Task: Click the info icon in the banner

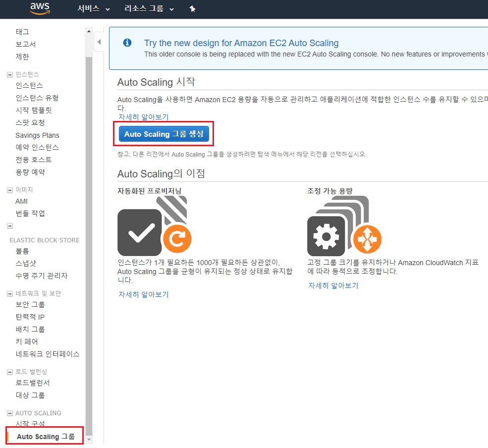Action: pos(127,43)
